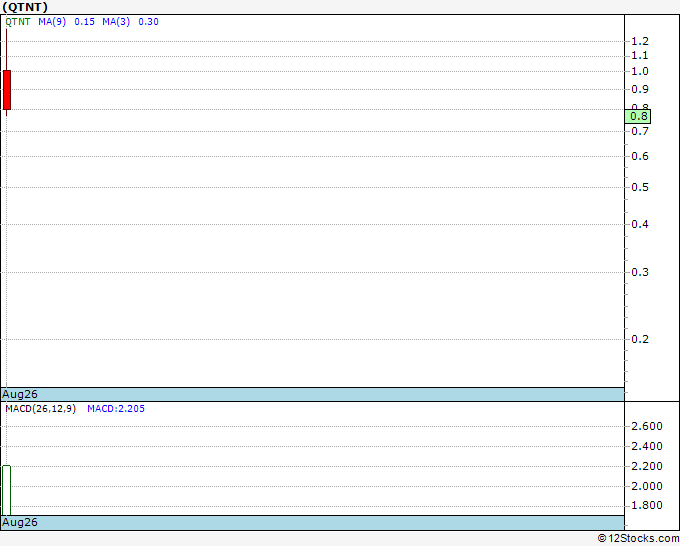The width and height of the screenshot is (680, 546).
Task: Click the 1.2 price axis label
Action: click(640, 41)
